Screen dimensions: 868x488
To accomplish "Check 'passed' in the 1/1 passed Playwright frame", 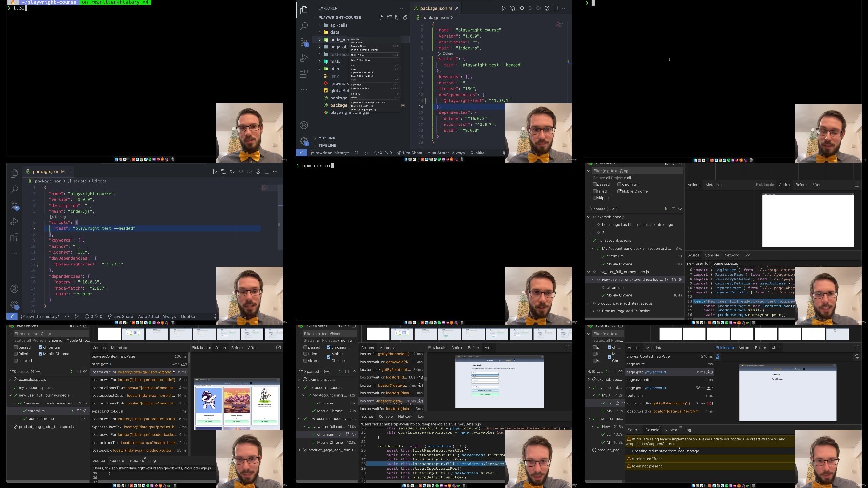I will pyautogui.click(x=595, y=184).
